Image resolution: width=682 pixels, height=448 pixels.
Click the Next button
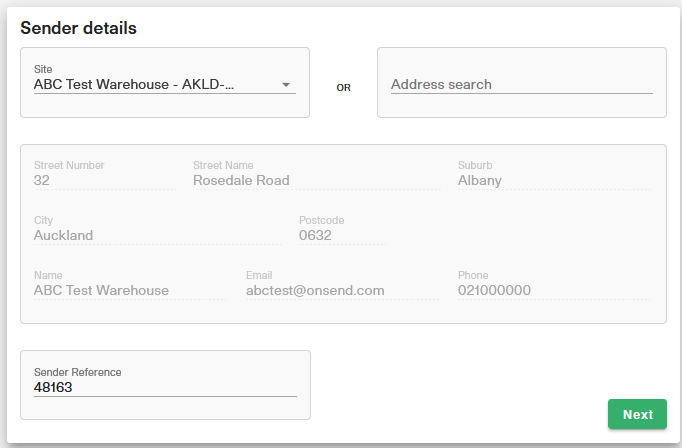click(x=637, y=414)
